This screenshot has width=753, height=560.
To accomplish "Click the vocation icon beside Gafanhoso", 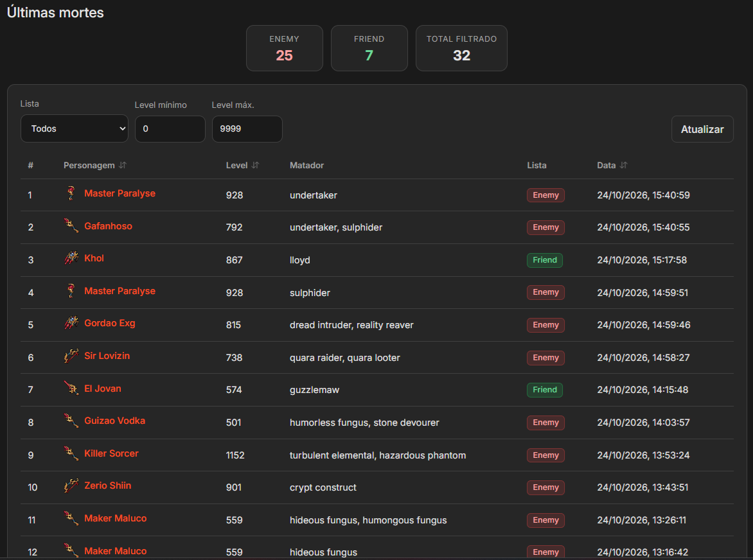I will pos(71,225).
